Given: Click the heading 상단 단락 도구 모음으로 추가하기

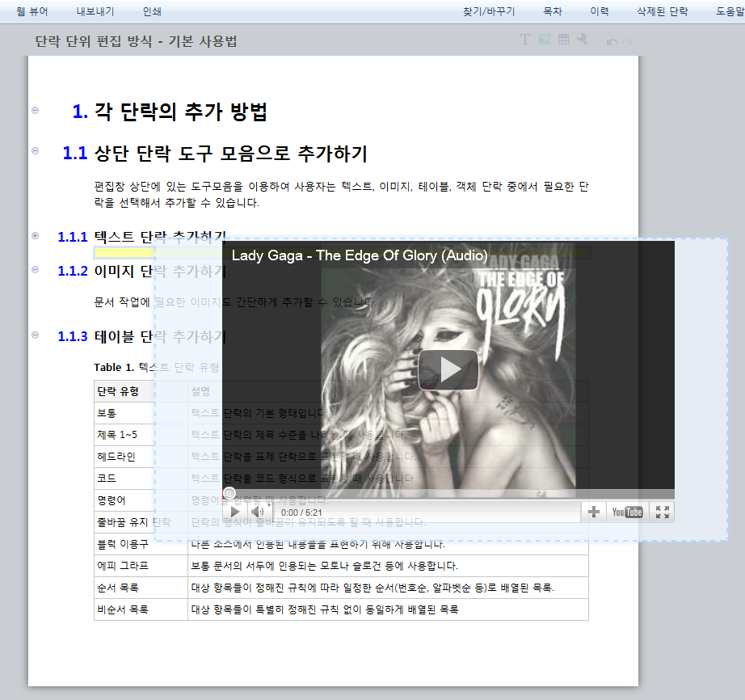Looking at the screenshot, I should 231,153.
